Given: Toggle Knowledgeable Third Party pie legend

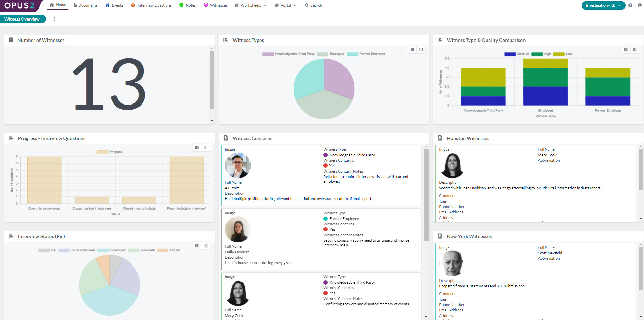Looking at the screenshot, I should [x=288, y=54].
